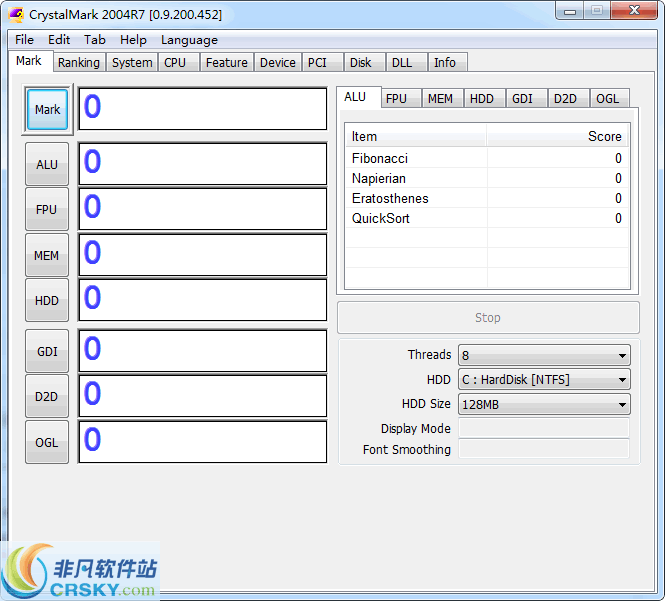The width and height of the screenshot is (665, 601).
Task: Click the FPU score field
Action: pos(203,209)
